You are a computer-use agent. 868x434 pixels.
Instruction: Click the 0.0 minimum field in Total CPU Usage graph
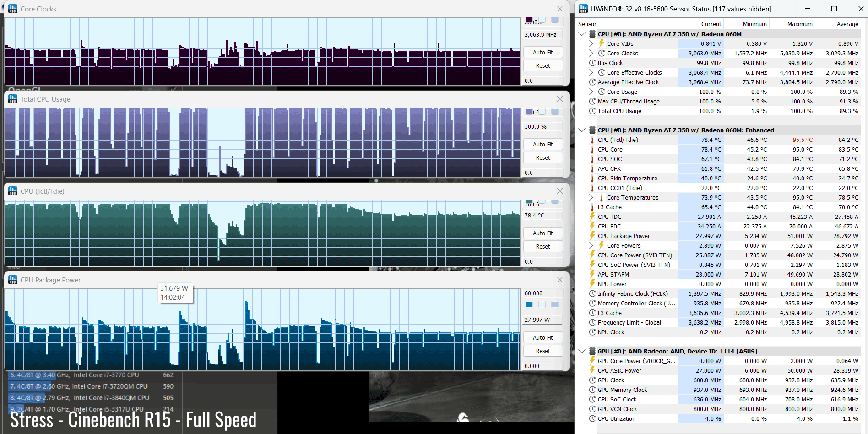pos(543,173)
